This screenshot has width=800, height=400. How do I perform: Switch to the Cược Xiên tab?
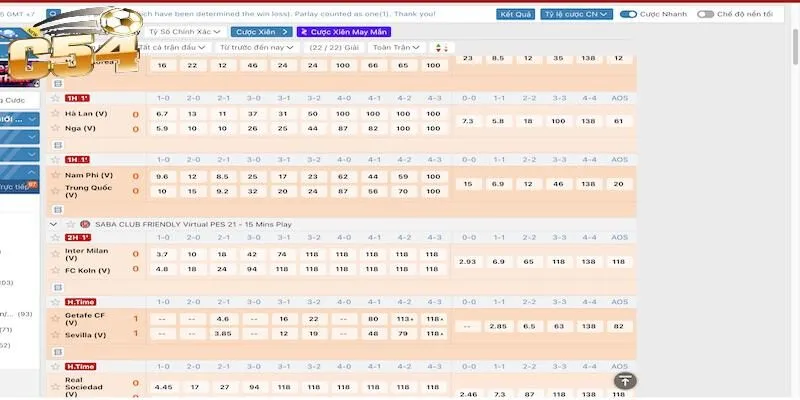(x=258, y=31)
